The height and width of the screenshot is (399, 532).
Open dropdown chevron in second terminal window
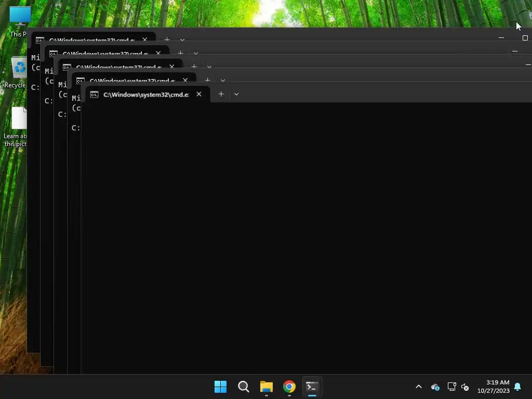223,81
